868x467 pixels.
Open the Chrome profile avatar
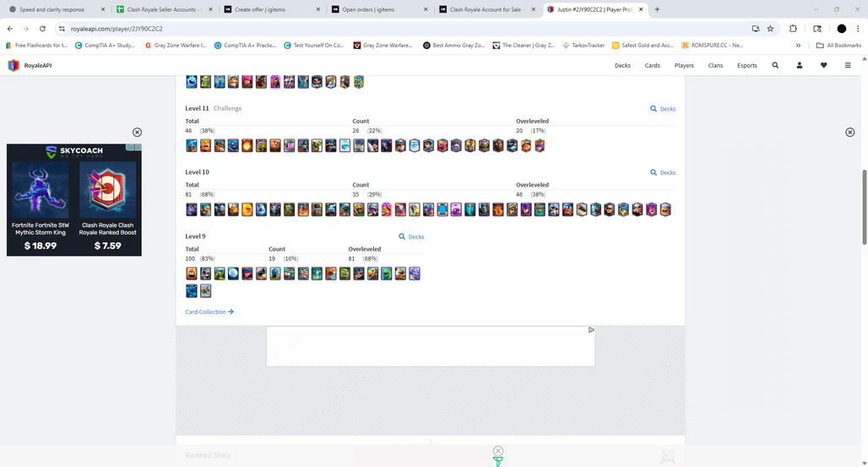pyautogui.click(x=842, y=29)
